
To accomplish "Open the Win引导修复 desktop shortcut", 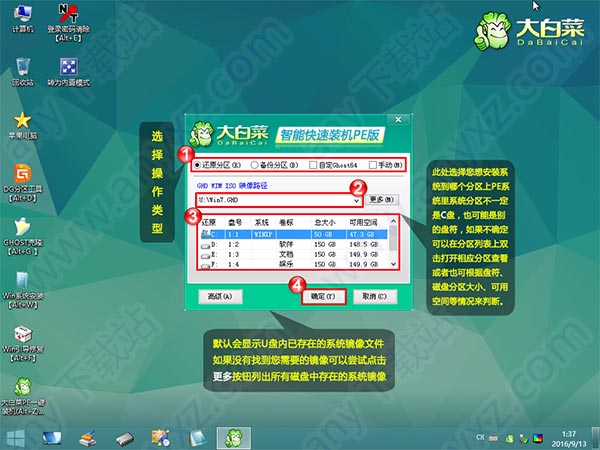I will point(23,343).
